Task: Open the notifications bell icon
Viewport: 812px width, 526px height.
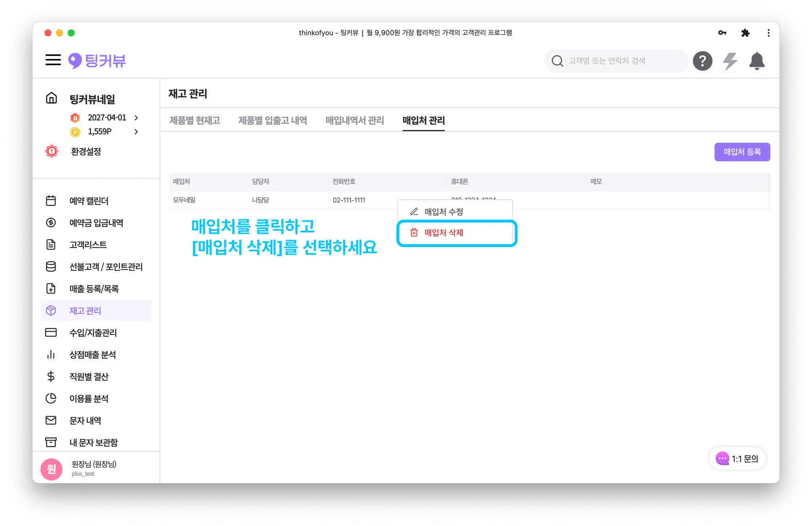Action: click(756, 61)
